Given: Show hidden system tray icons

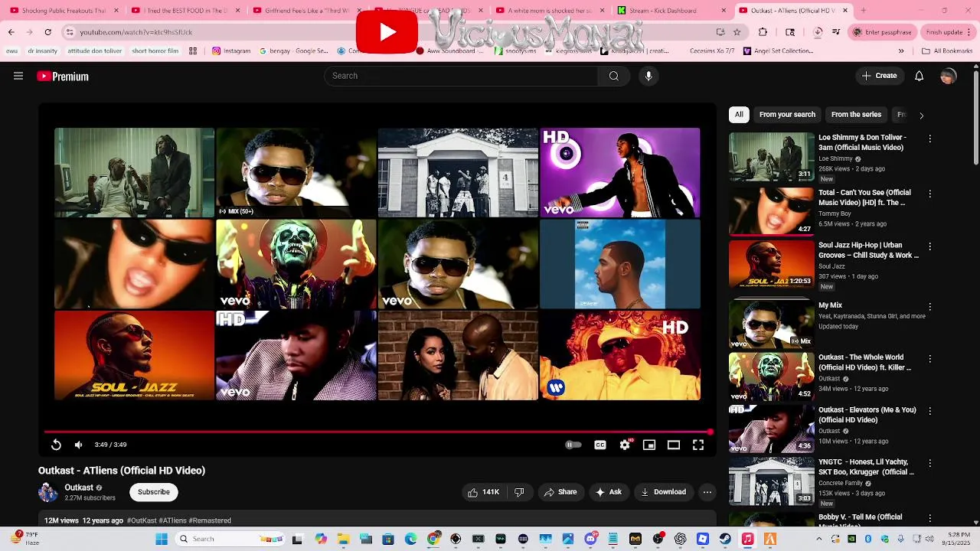Looking at the screenshot, I should (818, 539).
